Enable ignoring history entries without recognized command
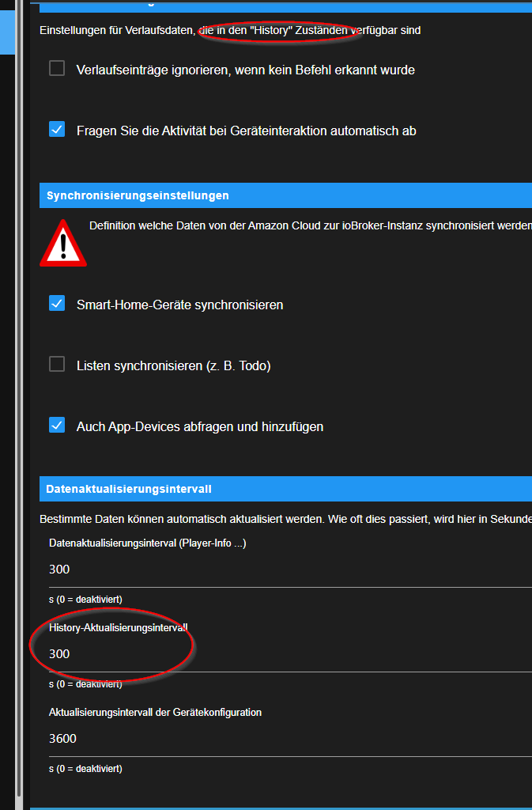 click(x=57, y=69)
